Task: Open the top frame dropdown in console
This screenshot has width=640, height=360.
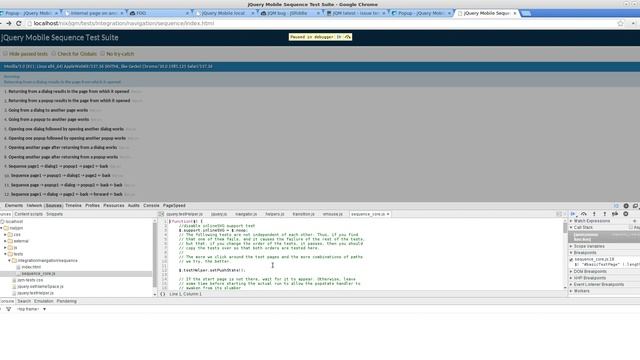Action: coord(31,309)
